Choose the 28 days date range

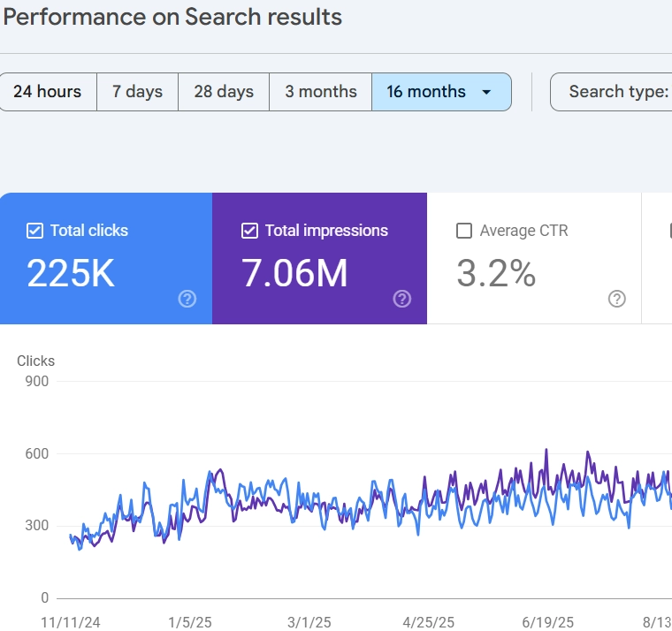[x=224, y=92]
